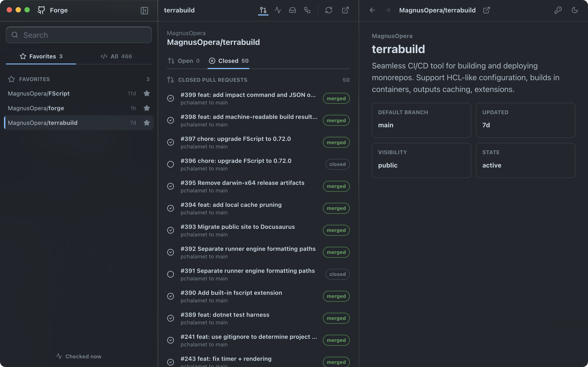The height and width of the screenshot is (367, 588).
Task: Open MagnusOpera/FScript repository
Action: pos(79,94)
